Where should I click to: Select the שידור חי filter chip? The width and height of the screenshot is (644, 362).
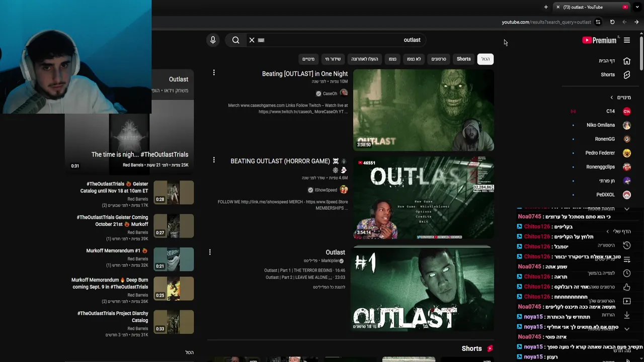coord(333,59)
